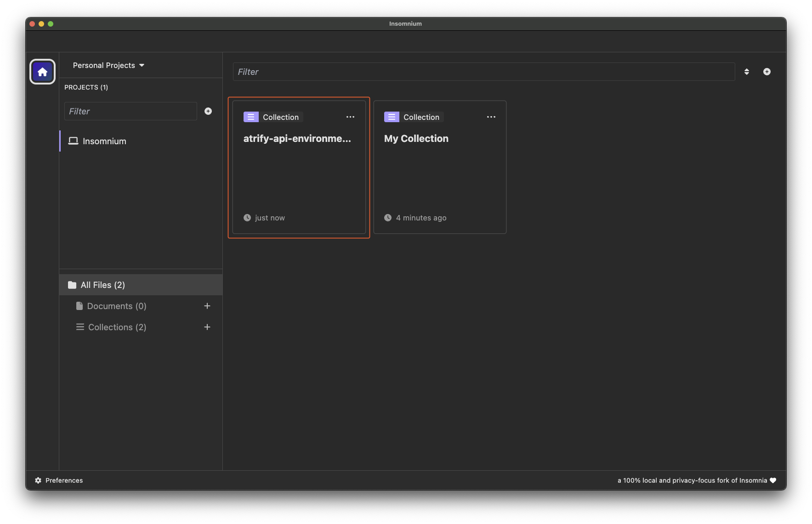Open the Preferences gear in the status bar
812x524 pixels.
coord(38,480)
